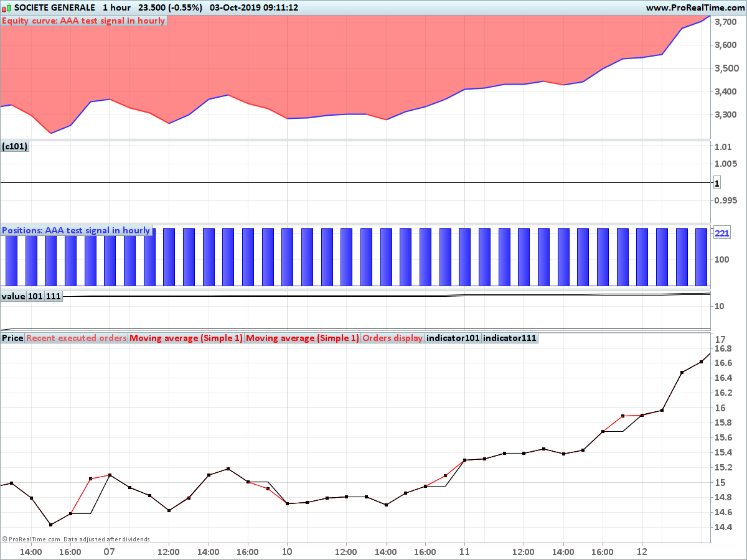Click the 0.995 axis value
Viewport: 747px width, 560px height.
click(x=726, y=200)
